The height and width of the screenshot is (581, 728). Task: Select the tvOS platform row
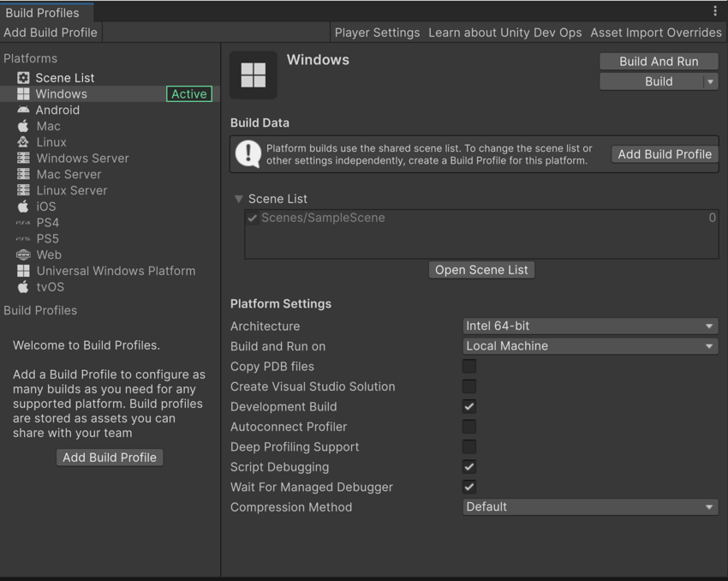pos(110,286)
